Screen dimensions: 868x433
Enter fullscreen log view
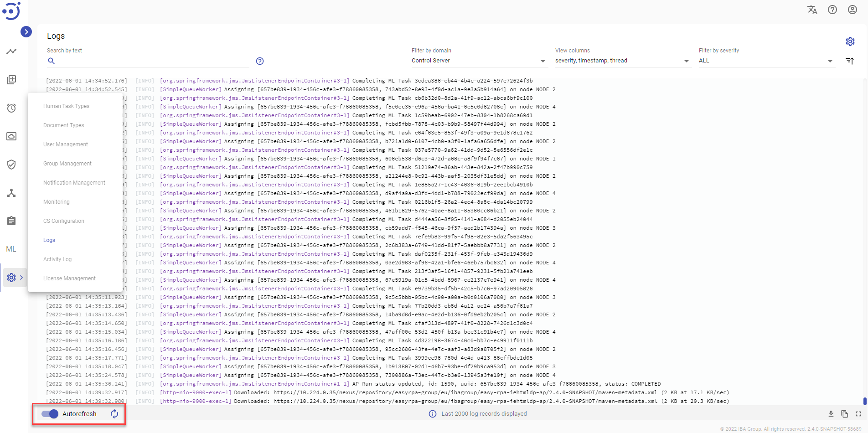[x=858, y=414]
